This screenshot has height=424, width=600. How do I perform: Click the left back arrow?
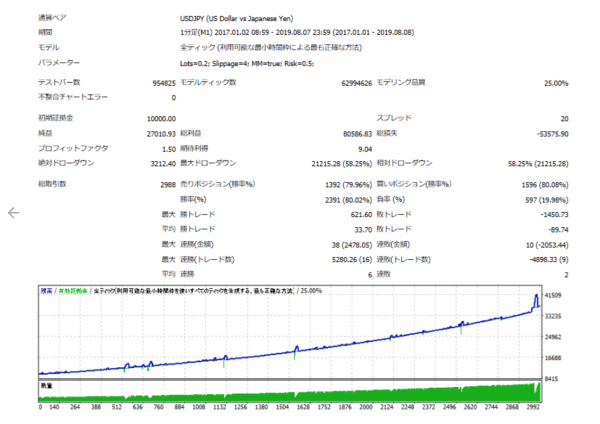pos(13,213)
